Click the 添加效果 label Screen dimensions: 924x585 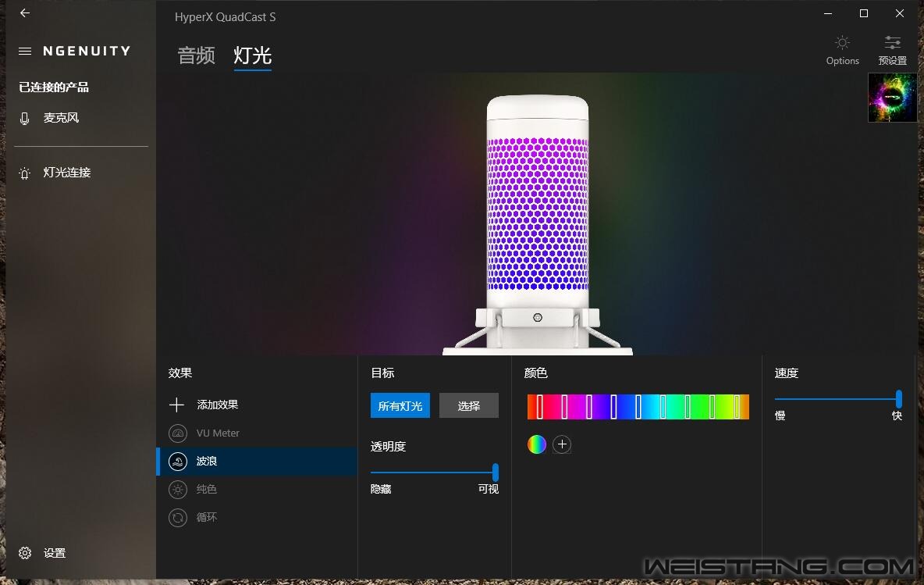click(x=218, y=405)
